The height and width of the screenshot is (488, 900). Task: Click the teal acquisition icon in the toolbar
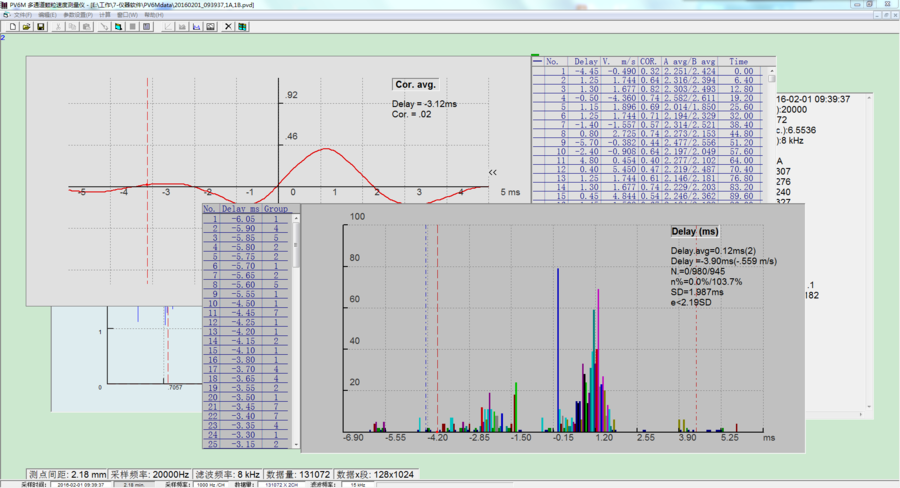[x=118, y=26]
